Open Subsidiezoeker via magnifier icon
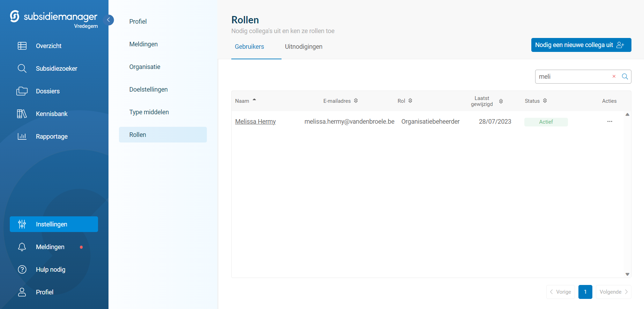 pos(22,69)
